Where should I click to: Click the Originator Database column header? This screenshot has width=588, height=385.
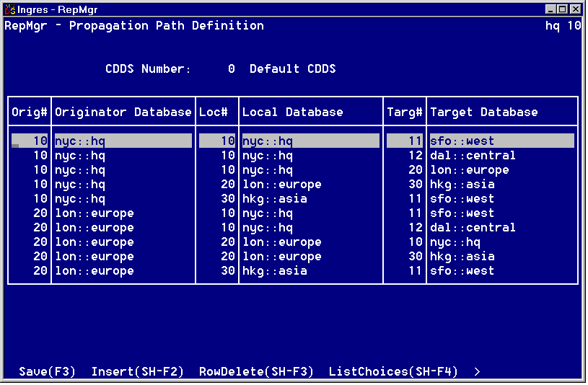(x=123, y=112)
